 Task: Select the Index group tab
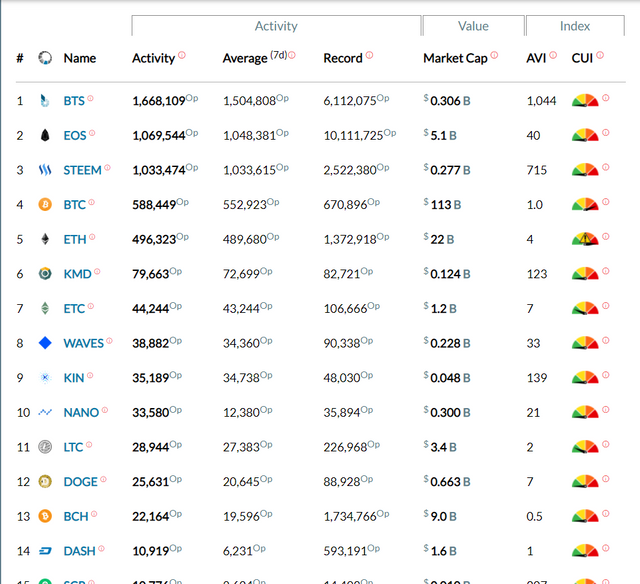575,26
